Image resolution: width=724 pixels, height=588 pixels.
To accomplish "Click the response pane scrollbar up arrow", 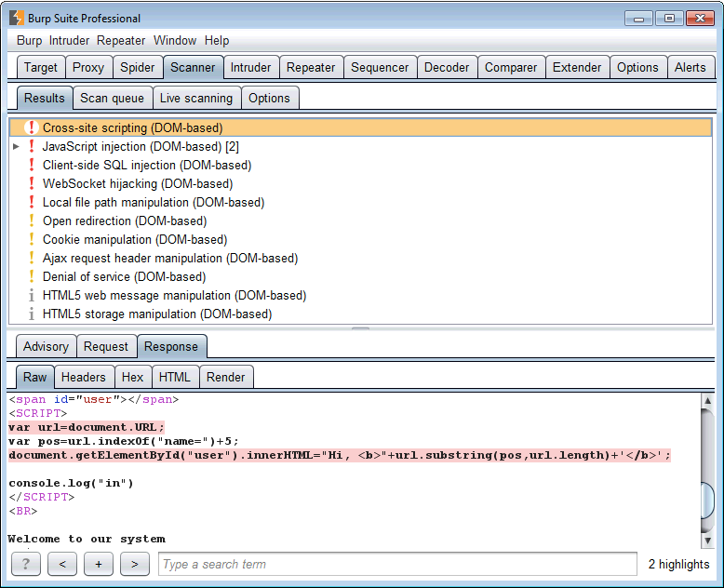I will tap(707, 401).
